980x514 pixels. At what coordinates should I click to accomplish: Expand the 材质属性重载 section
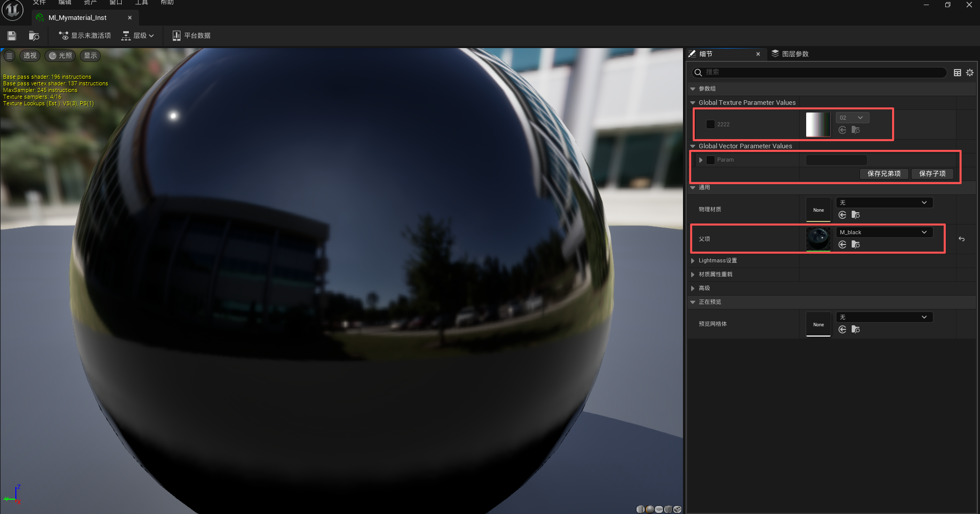693,275
